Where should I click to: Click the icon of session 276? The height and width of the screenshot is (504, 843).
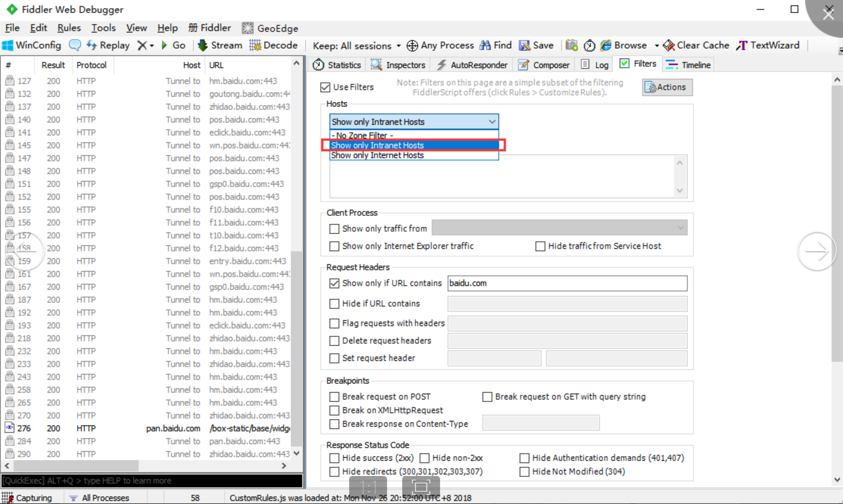pyautogui.click(x=9, y=428)
